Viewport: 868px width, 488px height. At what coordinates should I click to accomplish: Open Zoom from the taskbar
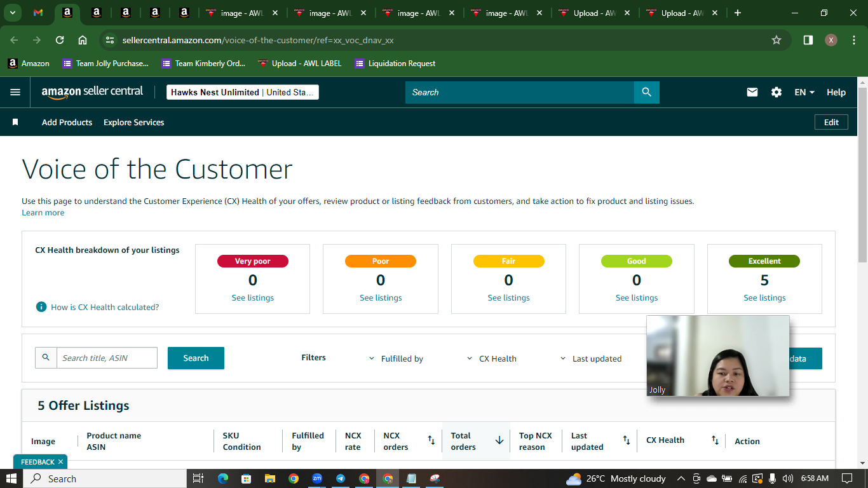(317, 478)
